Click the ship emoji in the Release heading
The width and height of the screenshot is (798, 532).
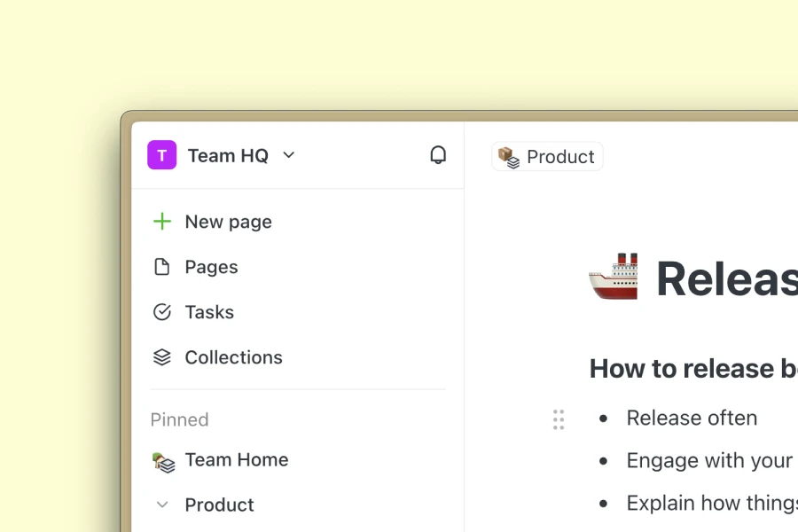[x=614, y=276]
